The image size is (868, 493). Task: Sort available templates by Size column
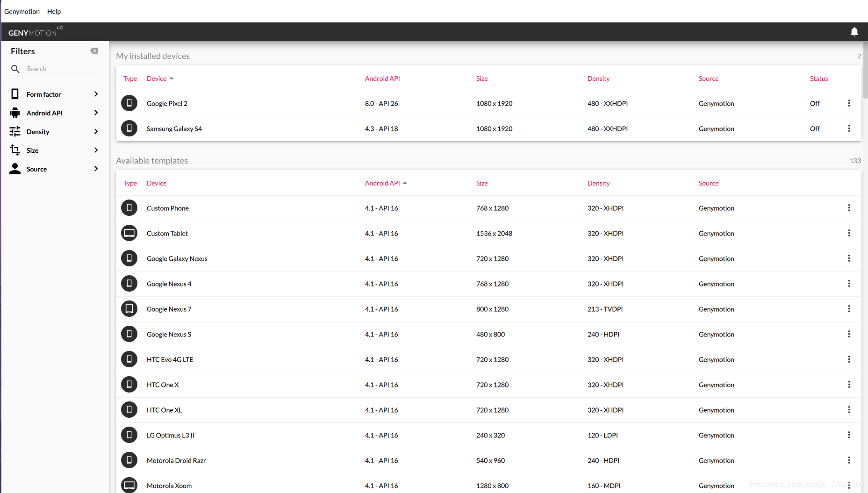click(482, 183)
